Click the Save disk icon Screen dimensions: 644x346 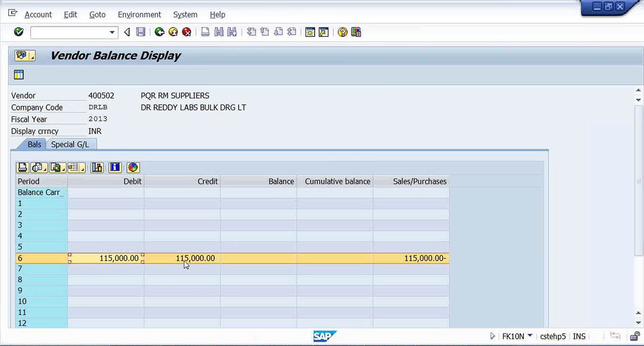click(x=141, y=32)
